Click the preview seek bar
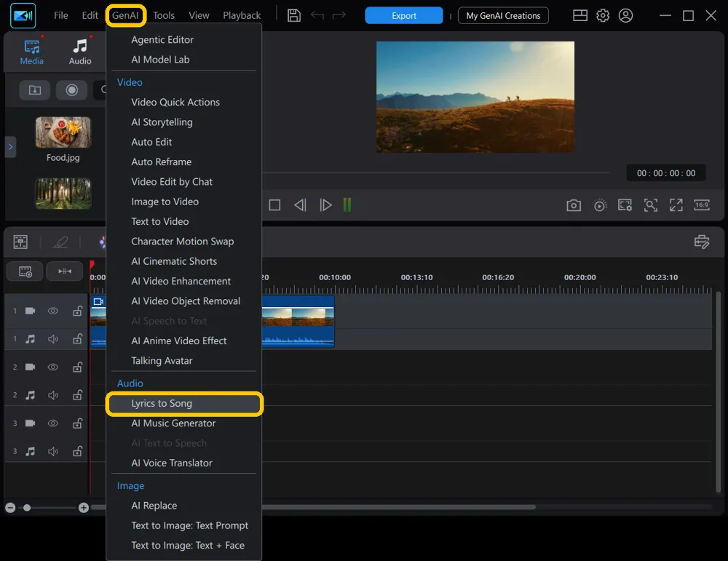 pyautogui.click(x=436, y=172)
